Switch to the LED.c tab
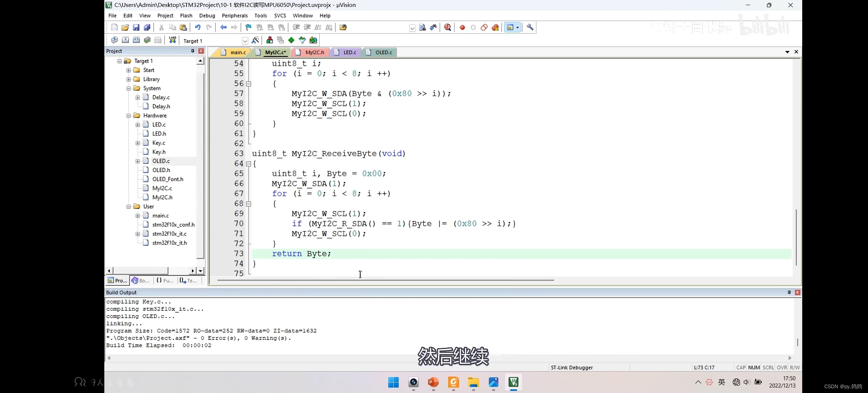 [x=345, y=52]
